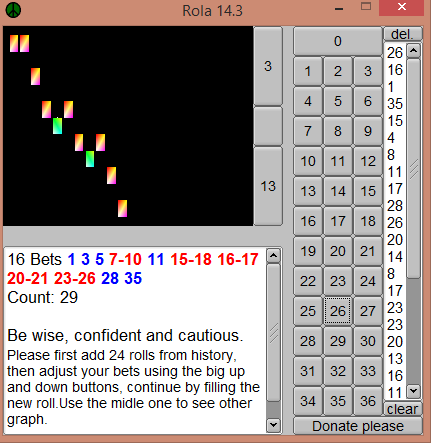Add roll number 29 on keypad
The height and width of the screenshot is (443, 431).
pyautogui.click(x=338, y=341)
